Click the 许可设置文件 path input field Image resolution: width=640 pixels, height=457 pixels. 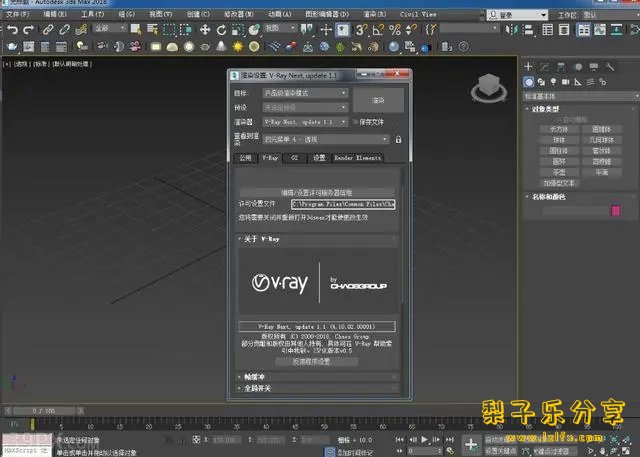pyautogui.click(x=343, y=204)
